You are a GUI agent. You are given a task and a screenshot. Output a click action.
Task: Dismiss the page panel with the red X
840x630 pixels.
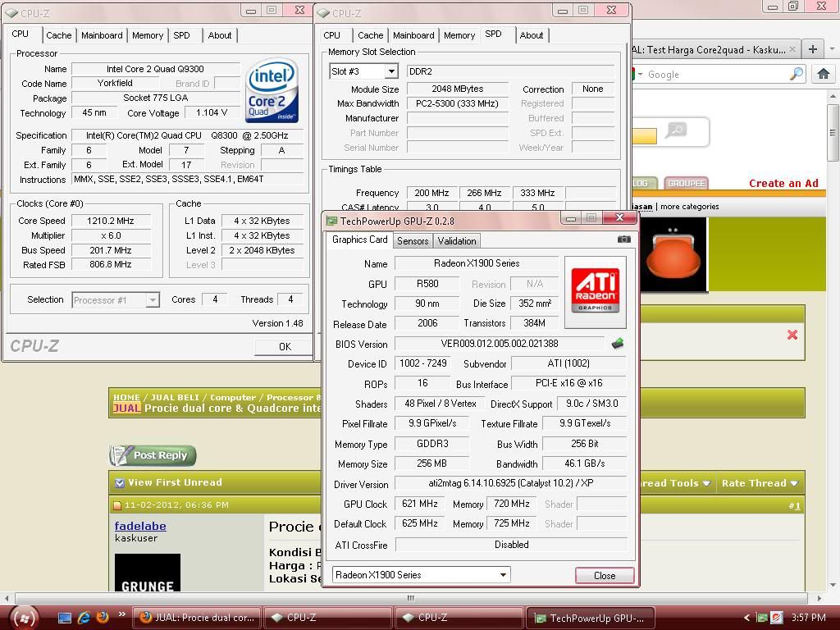[x=792, y=335]
